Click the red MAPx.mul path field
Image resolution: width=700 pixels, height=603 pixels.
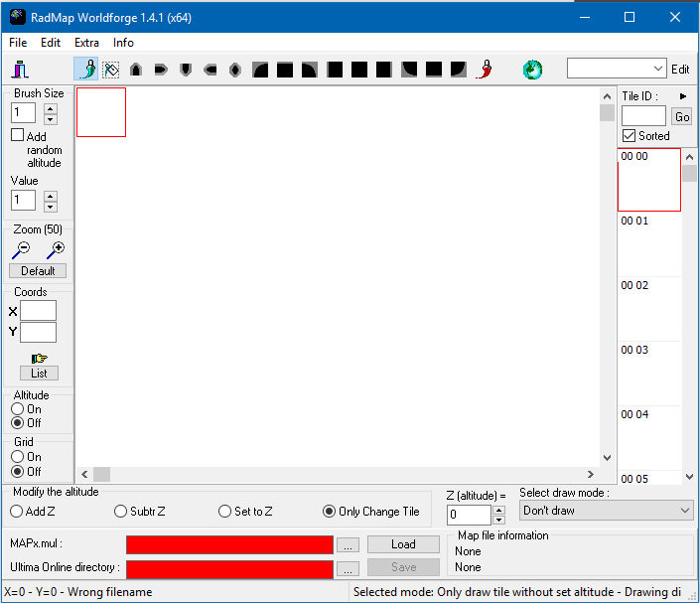click(x=229, y=544)
